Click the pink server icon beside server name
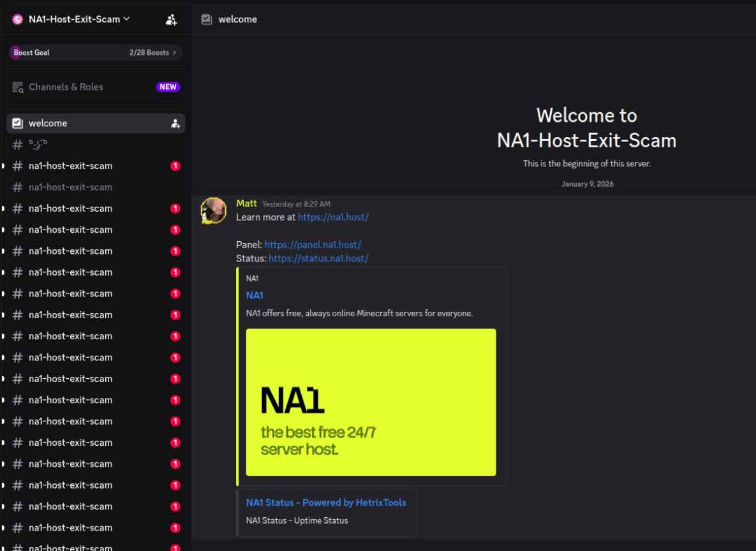Screen dimensions: 756x551 pos(17,19)
